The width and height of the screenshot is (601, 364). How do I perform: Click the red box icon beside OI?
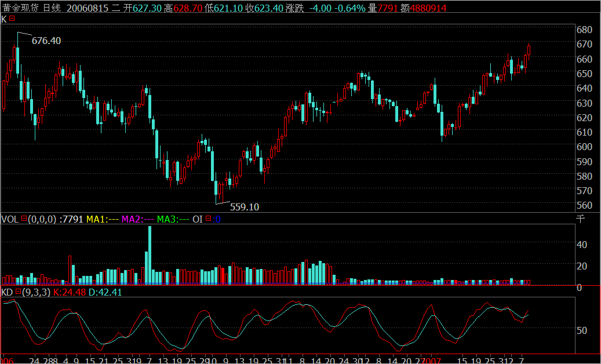click(209, 219)
